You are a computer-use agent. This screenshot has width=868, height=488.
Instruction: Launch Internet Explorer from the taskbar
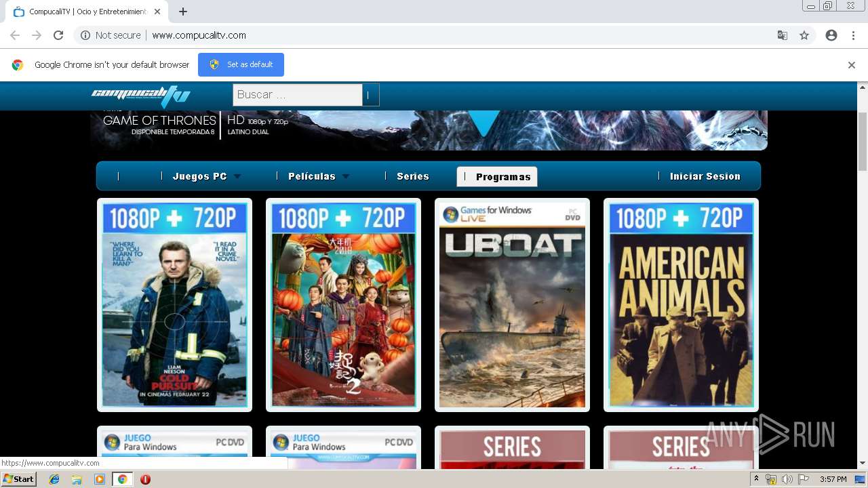click(54, 479)
